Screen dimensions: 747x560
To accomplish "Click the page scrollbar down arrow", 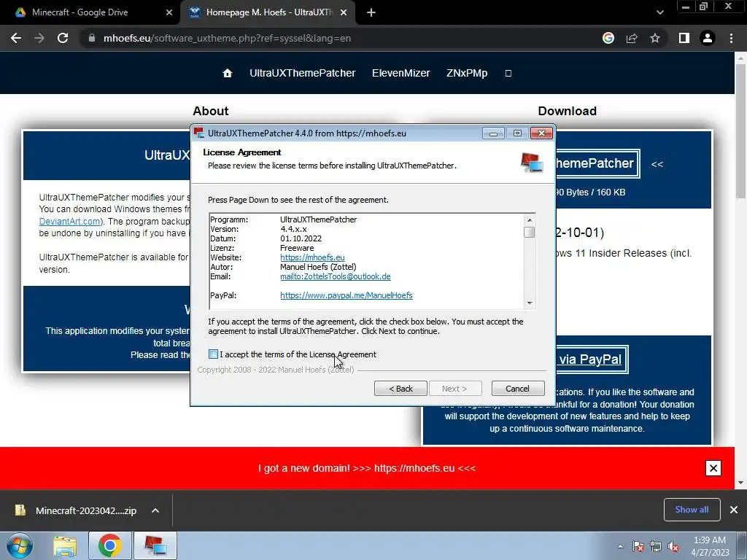I will (x=741, y=483).
